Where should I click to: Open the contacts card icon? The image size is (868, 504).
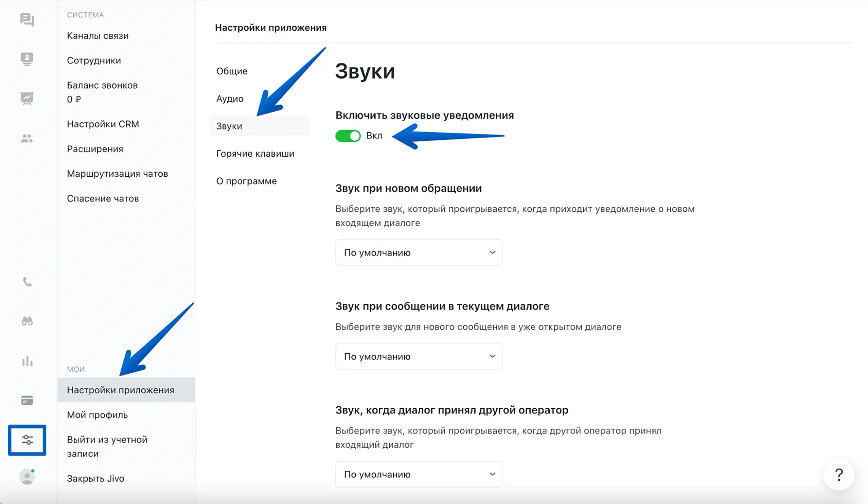[x=27, y=59]
